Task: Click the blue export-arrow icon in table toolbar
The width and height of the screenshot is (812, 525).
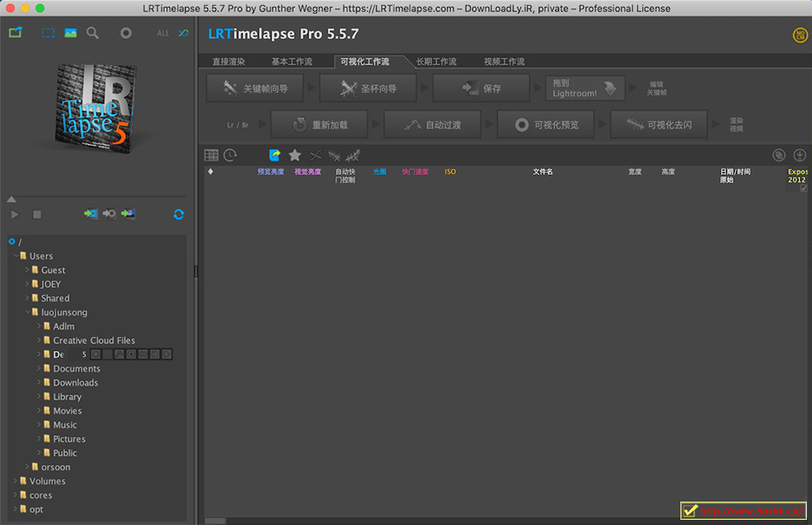Action: (275, 155)
